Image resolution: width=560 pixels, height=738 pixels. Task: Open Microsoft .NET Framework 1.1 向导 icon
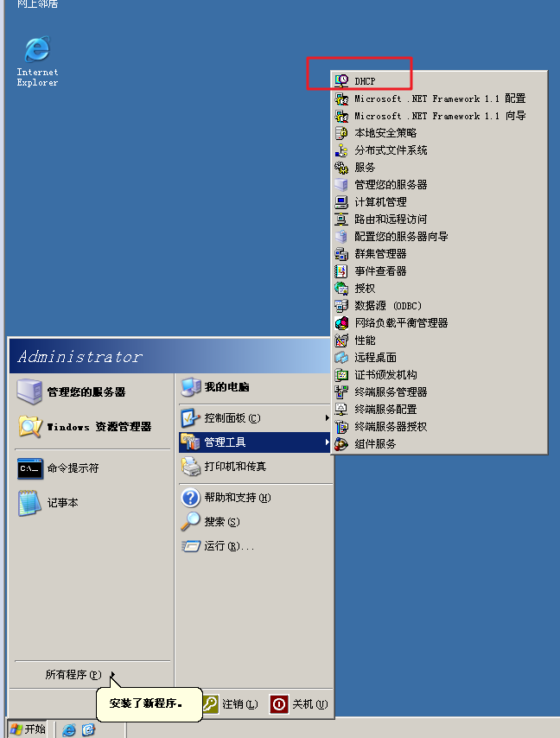[x=341, y=116]
